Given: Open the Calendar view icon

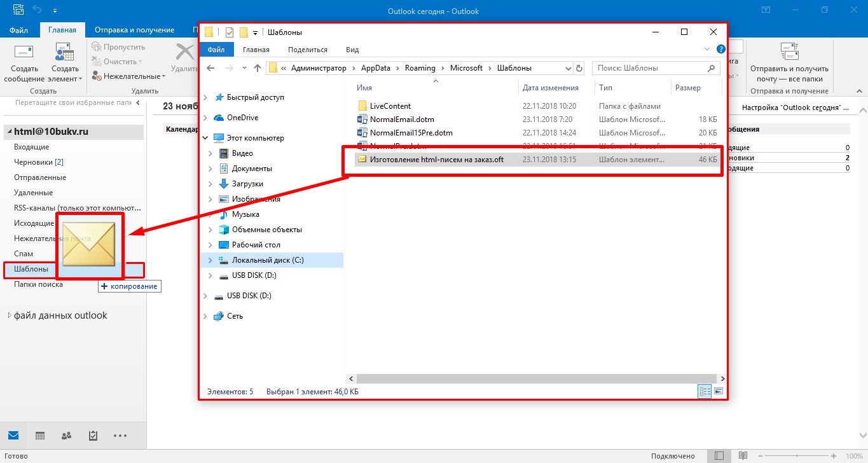Looking at the screenshot, I should 40,436.
